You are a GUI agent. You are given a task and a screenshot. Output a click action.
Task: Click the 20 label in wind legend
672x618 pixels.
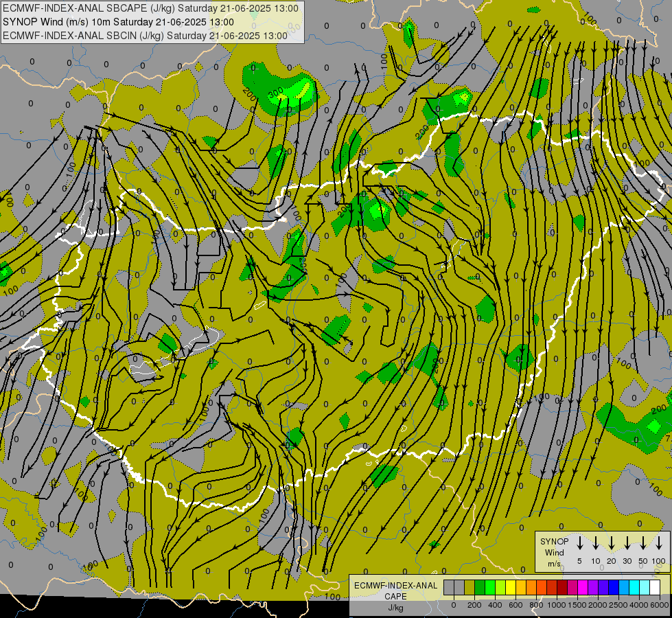(x=612, y=561)
